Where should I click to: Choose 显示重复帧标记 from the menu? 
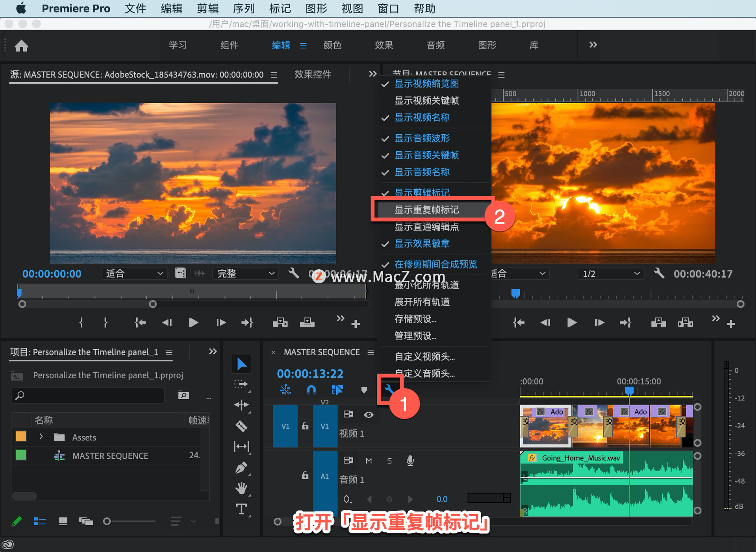[427, 210]
